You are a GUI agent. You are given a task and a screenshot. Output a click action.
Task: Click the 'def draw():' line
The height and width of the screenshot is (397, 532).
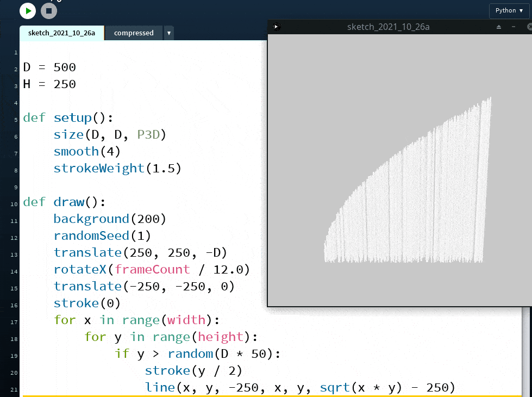pyautogui.click(x=61, y=202)
